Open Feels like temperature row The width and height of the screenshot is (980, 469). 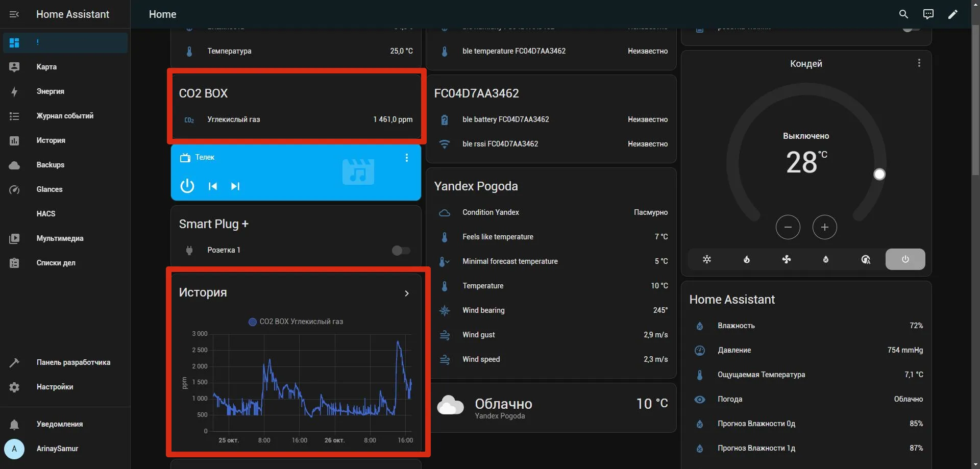tap(551, 237)
